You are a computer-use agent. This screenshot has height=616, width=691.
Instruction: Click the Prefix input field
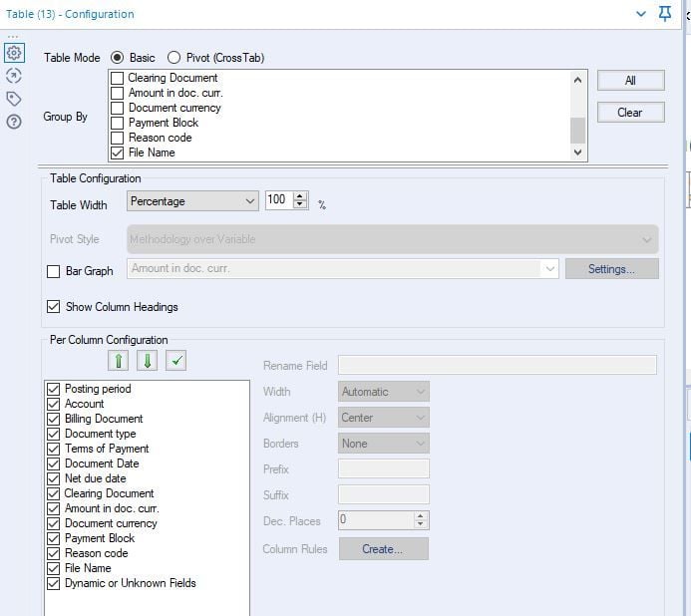tap(384, 468)
